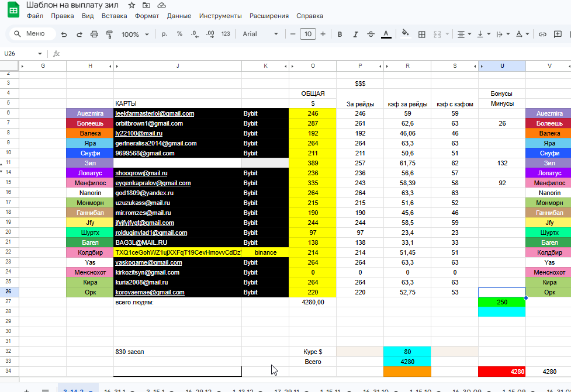Open the fill color picker

[x=405, y=34]
